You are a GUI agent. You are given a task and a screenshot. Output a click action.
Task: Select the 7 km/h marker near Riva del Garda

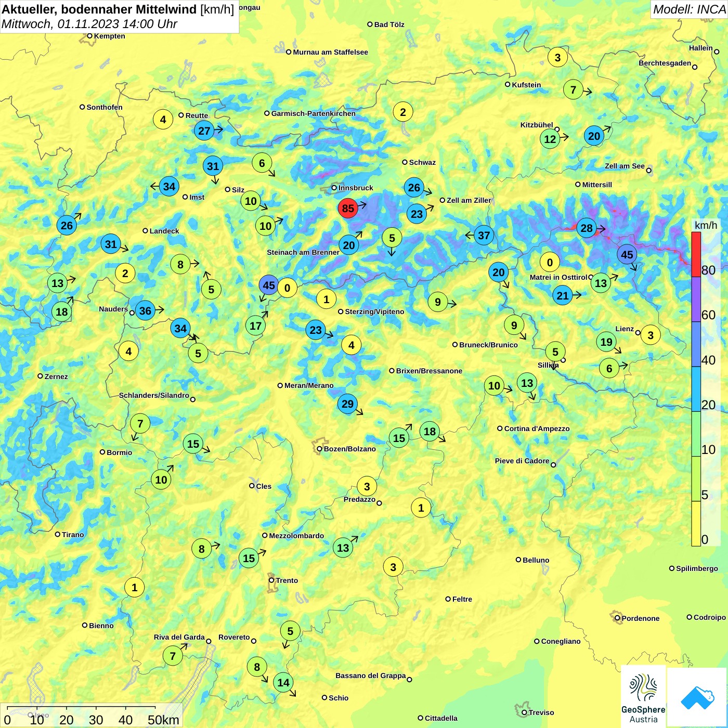tap(173, 656)
